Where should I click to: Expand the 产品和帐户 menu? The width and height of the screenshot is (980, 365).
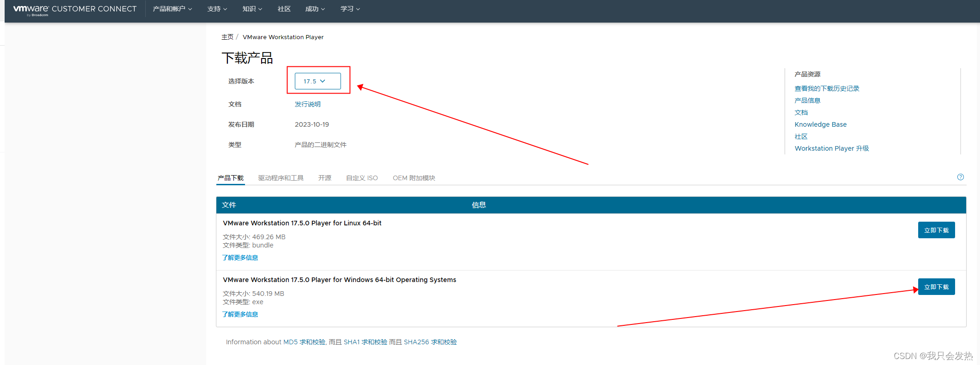[x=173, y=9]
